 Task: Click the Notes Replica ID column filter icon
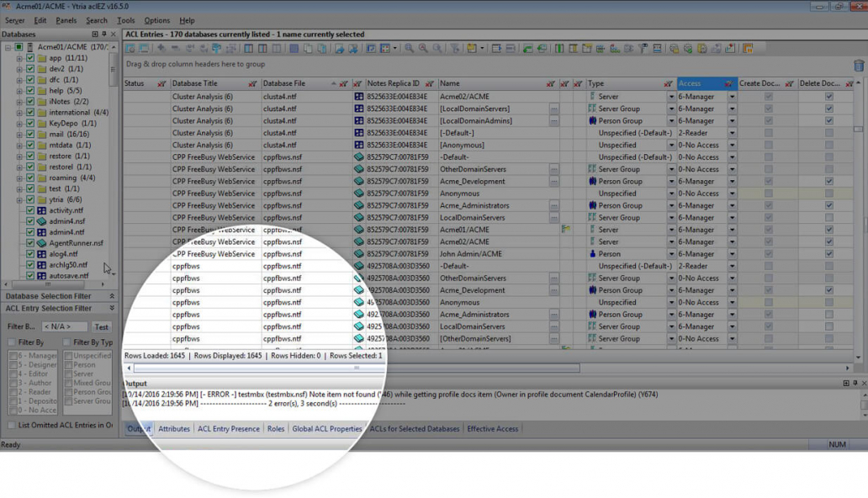point(429,83)
